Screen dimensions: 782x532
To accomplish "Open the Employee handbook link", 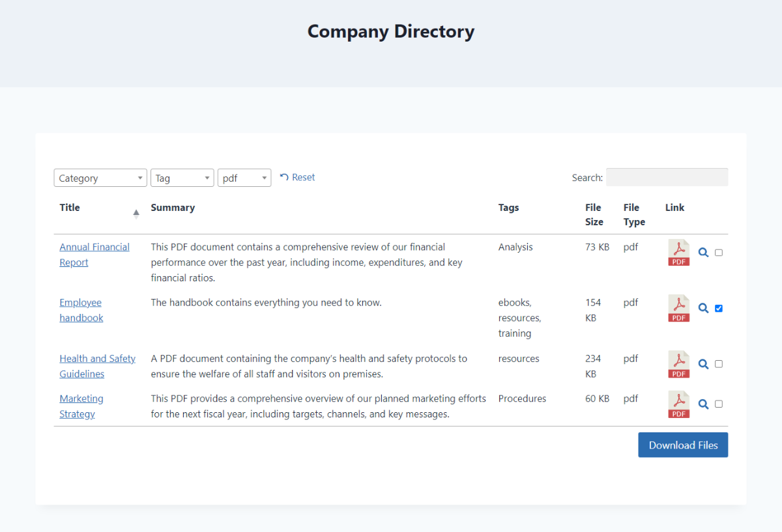I will tap(81, 310).
